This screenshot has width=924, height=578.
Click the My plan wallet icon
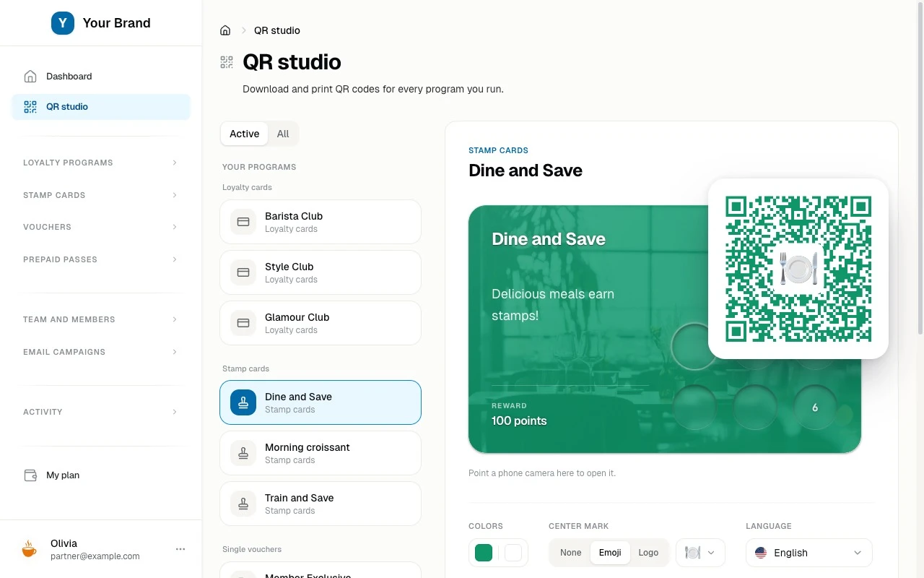(30, 475)
